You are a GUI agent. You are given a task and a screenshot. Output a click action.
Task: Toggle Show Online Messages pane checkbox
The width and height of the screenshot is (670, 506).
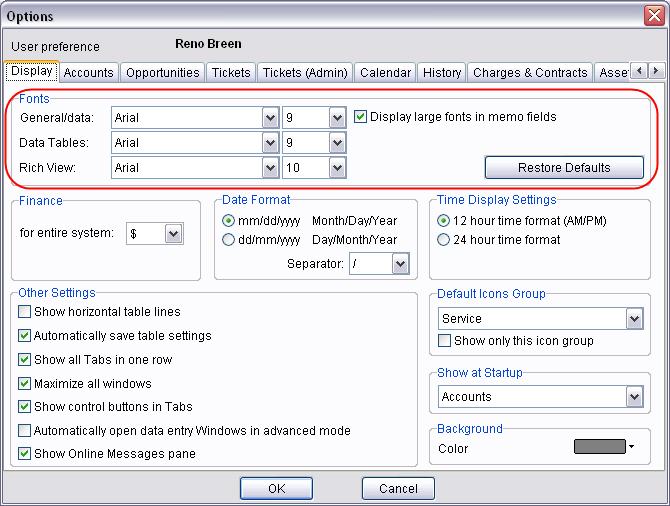tap(25, 454)
